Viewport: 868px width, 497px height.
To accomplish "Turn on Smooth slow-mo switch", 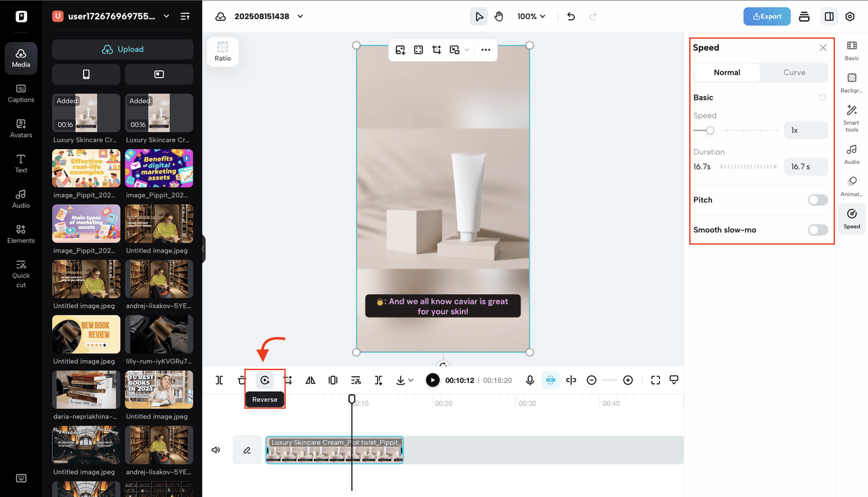I will coord(817,230).
